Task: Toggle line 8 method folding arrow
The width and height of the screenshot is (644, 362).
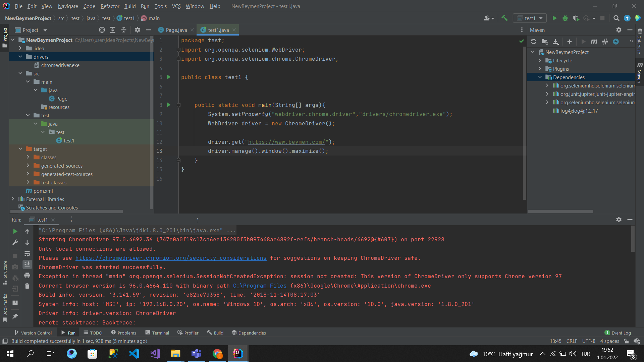Action: [x=179, y=105]
